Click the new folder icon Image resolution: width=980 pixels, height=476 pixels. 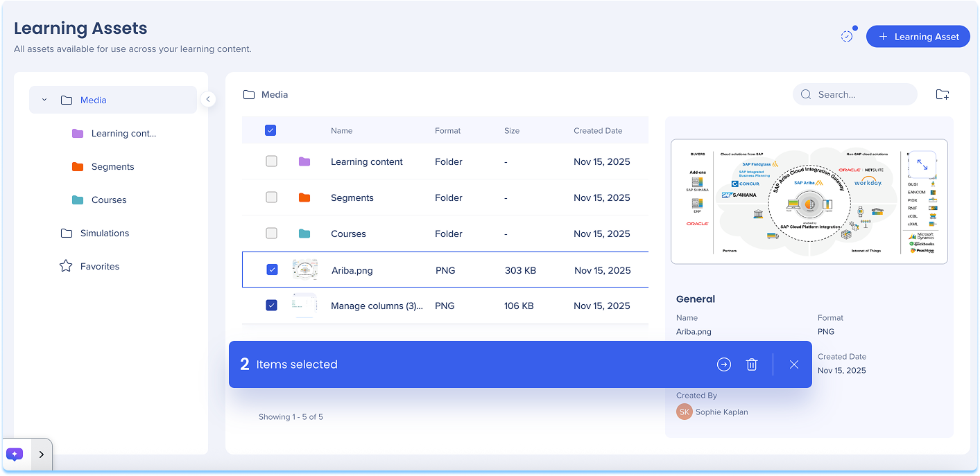tap(942, 95)
